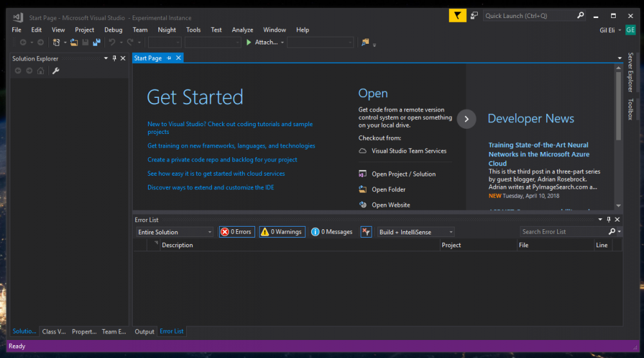
Task: Toggle the 0 Warnings filter
Action: coord(282,232)
